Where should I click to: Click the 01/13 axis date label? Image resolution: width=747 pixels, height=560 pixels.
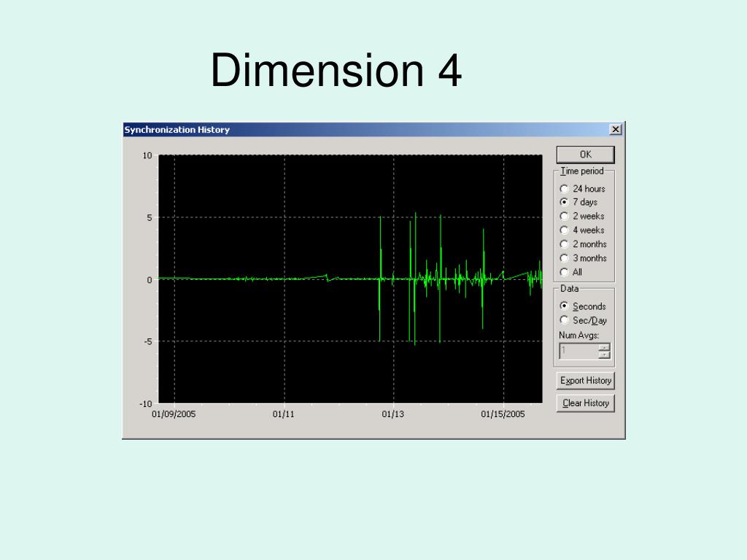[x=393, y=414]
